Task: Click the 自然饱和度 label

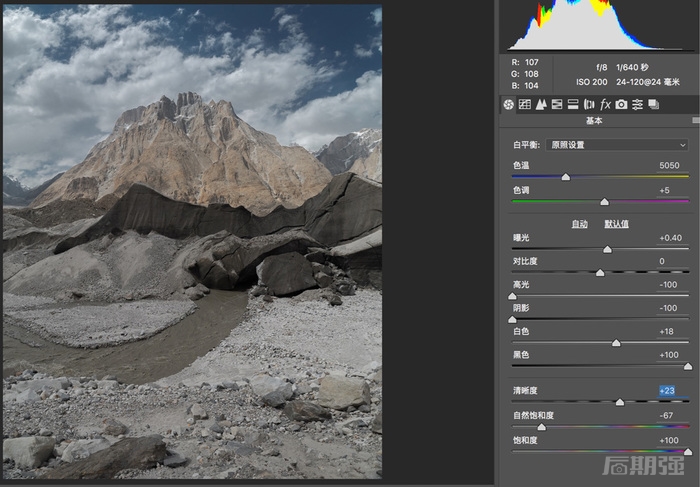Action: click(x=533, y=416)
